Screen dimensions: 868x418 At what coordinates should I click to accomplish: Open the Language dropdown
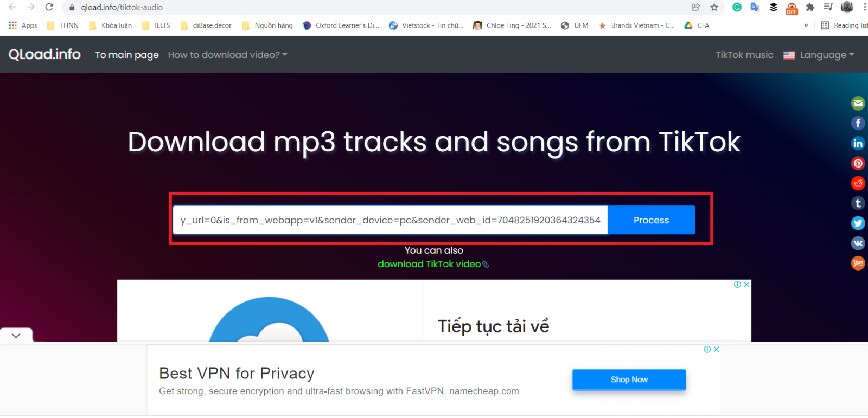[819, 55]
